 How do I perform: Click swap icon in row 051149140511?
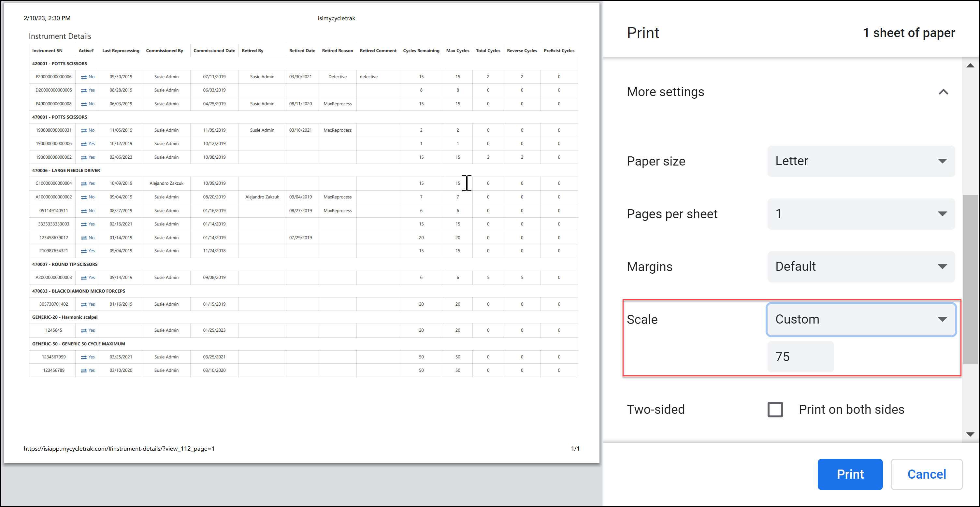(84, 211)
